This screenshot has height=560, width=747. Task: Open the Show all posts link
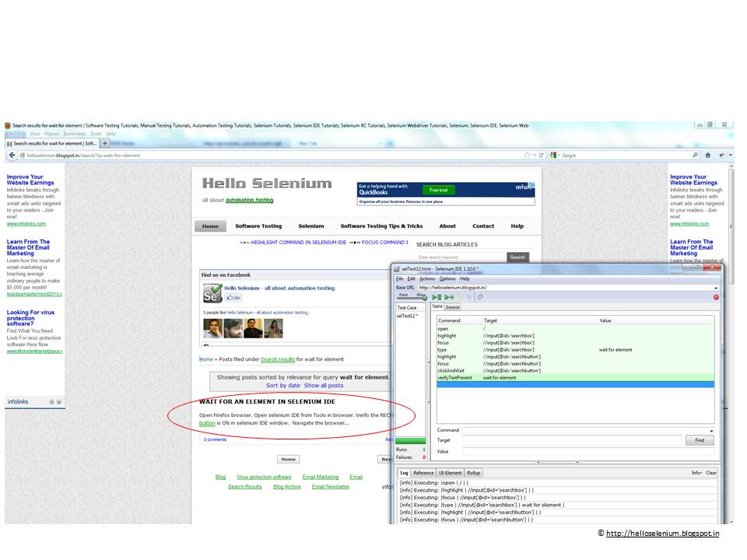pos(324,385)
